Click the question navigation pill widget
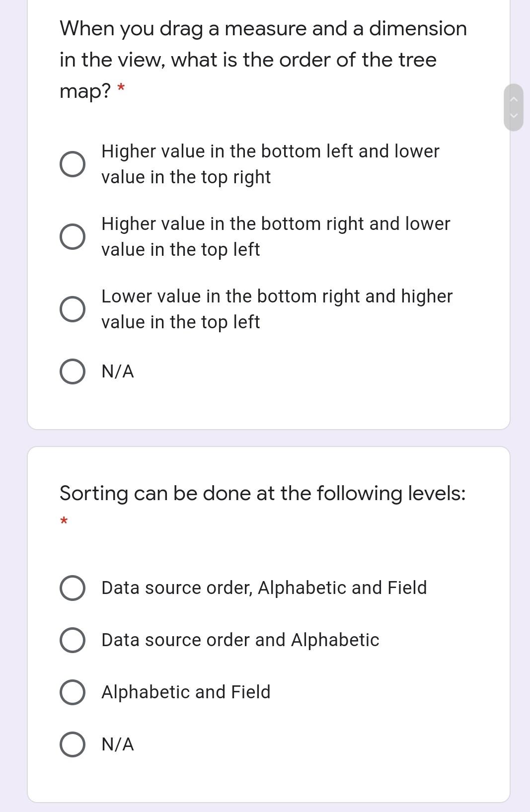The image size is (530, 812). tap(514, 106)
